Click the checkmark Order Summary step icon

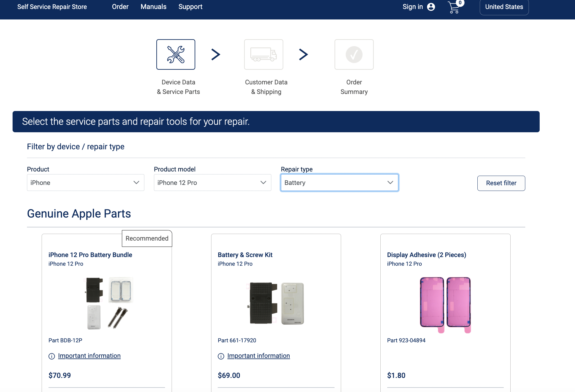354,54
